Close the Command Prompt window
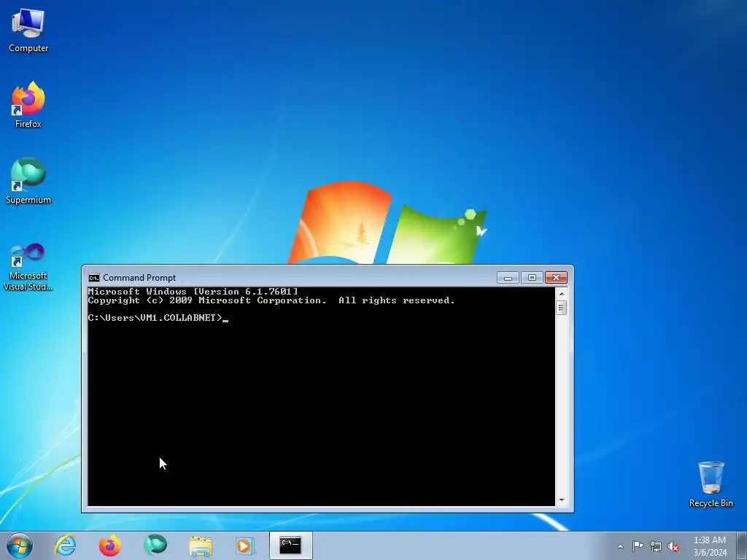The image size is (747, 560). coord(556,278)
